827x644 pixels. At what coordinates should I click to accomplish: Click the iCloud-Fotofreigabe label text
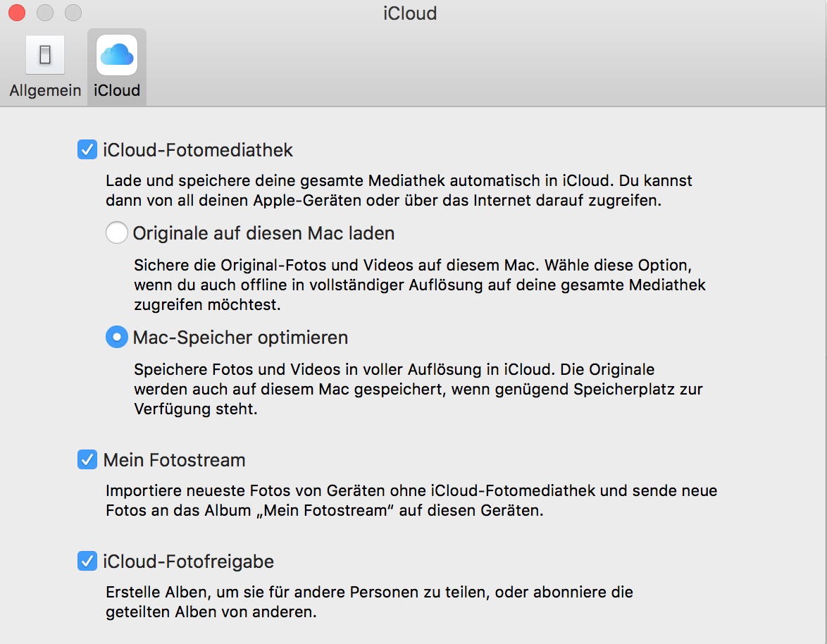(188, 562)
